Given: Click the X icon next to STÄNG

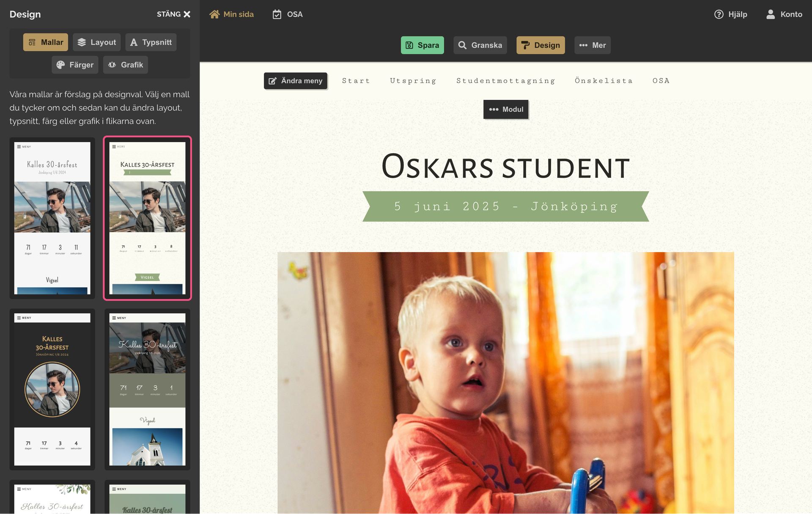Looking at the screenshot, I should click(x=187, y=14).
